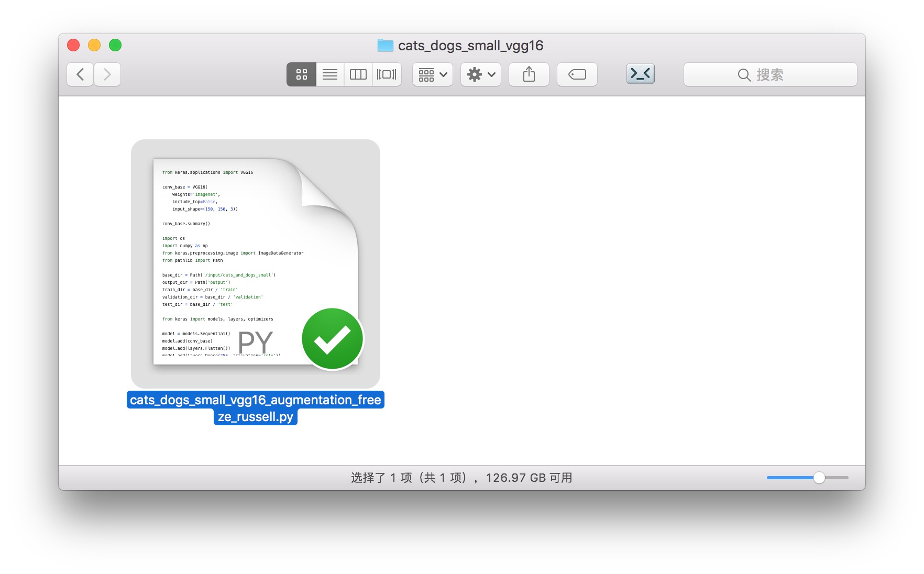Switch to column view
Image resolution: width=924 pixels, height=574 pixels.
coord(358,74)
